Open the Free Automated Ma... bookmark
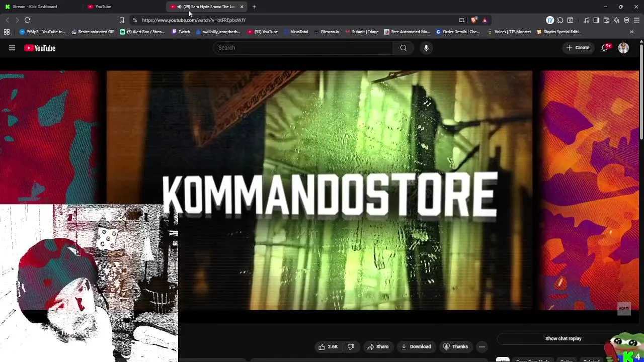644x362 pixels. click(x=407, y=32)
